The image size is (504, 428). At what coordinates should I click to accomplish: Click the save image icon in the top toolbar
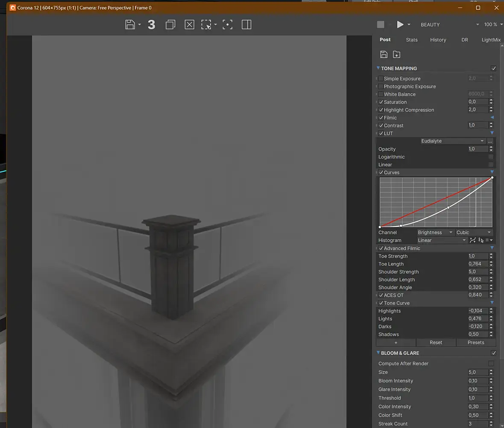point(130,24)
